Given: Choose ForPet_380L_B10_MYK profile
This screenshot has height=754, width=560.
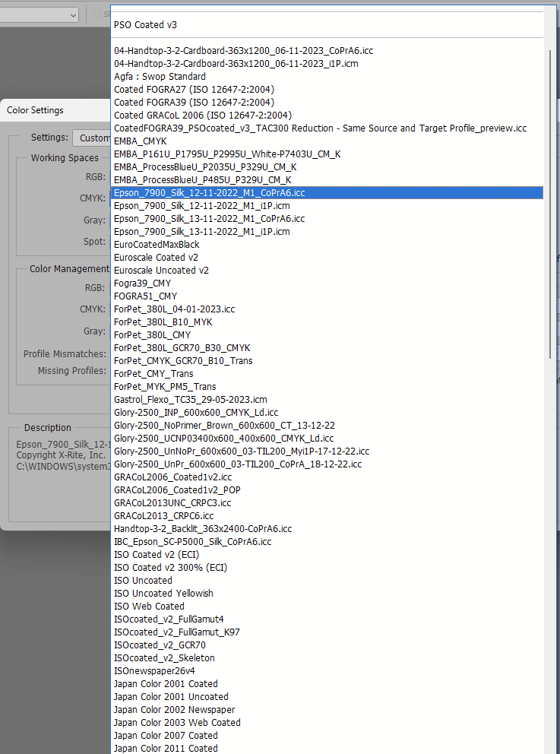Looking at the screenshot, I should (327, 322).
